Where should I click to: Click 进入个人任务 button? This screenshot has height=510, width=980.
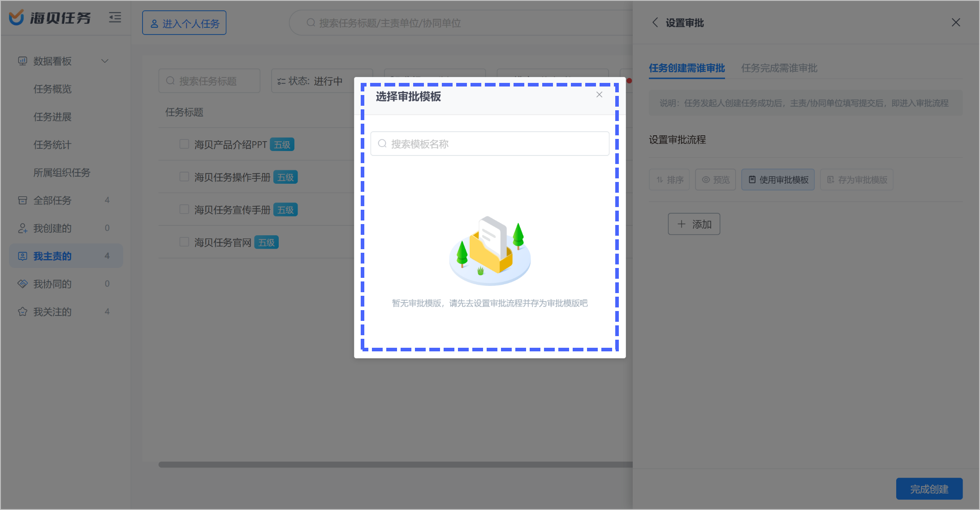pos(184,23)
